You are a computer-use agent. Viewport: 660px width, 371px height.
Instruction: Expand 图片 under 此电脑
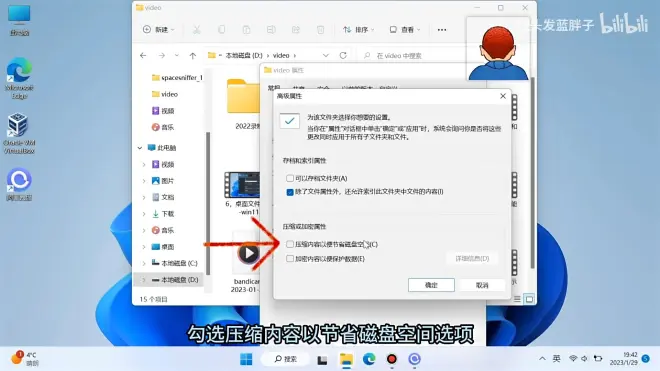click(144, 181)
